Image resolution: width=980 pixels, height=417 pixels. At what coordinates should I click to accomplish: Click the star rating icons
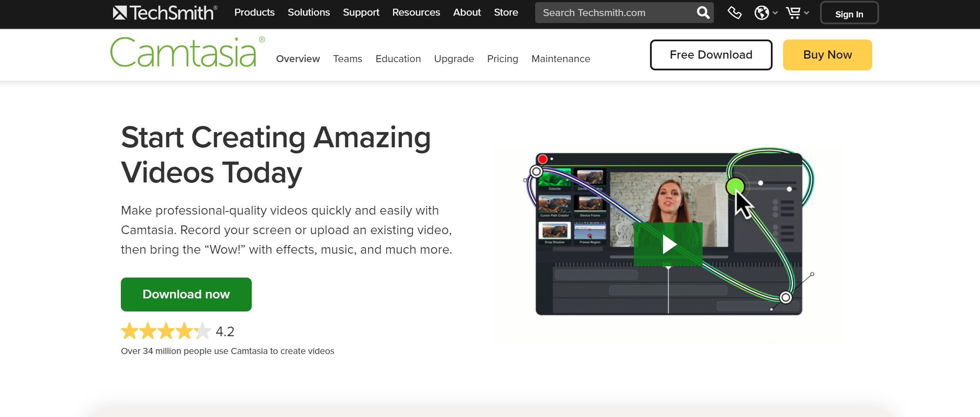click(166, 331)
